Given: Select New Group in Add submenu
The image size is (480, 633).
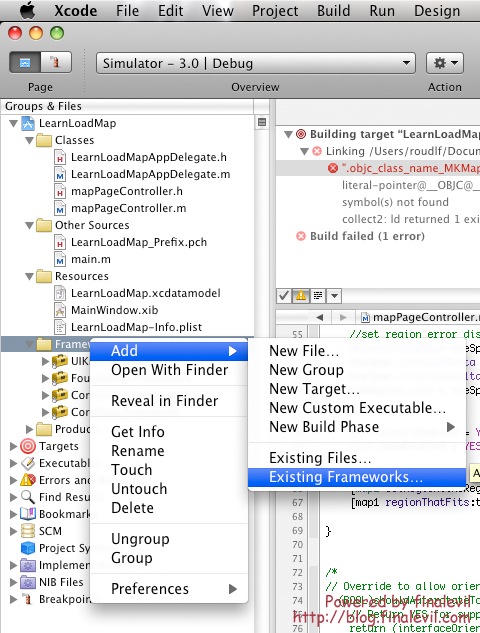Looking at the screenshot, I should 356,370.
